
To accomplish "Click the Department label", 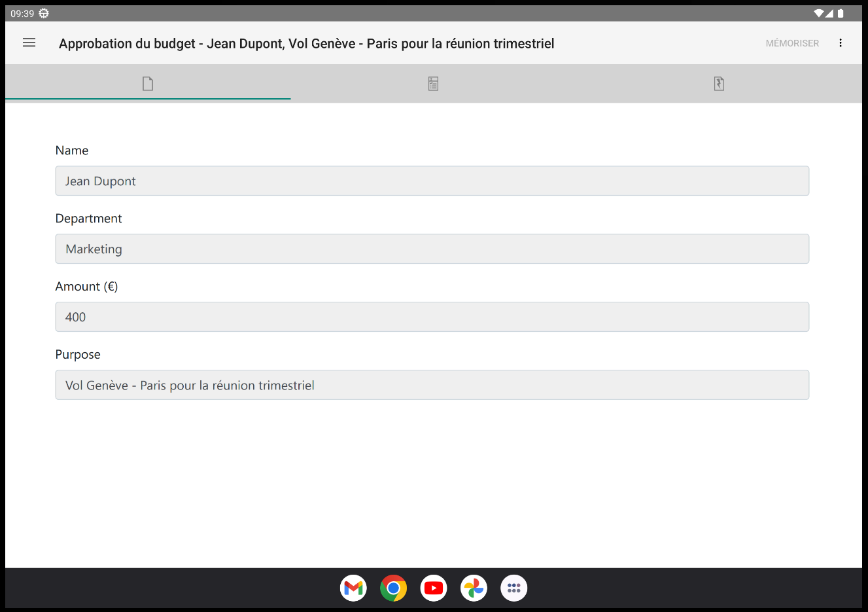I will tap(89, 219).
